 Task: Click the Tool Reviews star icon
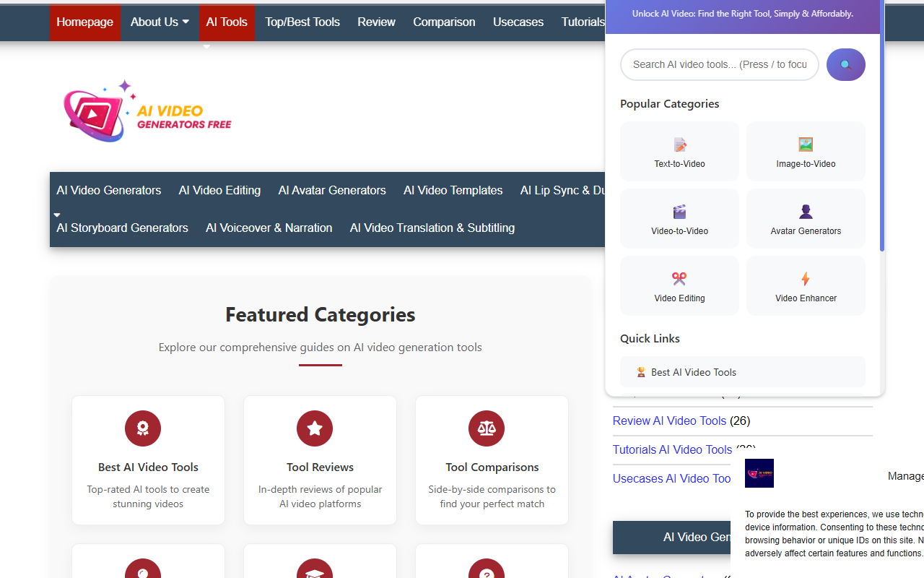[315, 428]
